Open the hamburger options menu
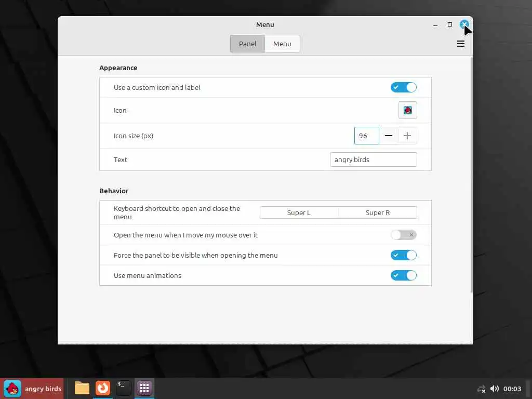532x399 pixels. tap(460, 44)
